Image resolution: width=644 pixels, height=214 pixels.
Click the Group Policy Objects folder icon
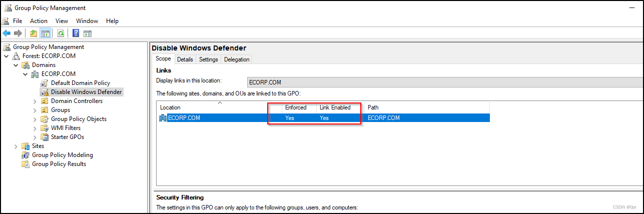tap(45, 119)
